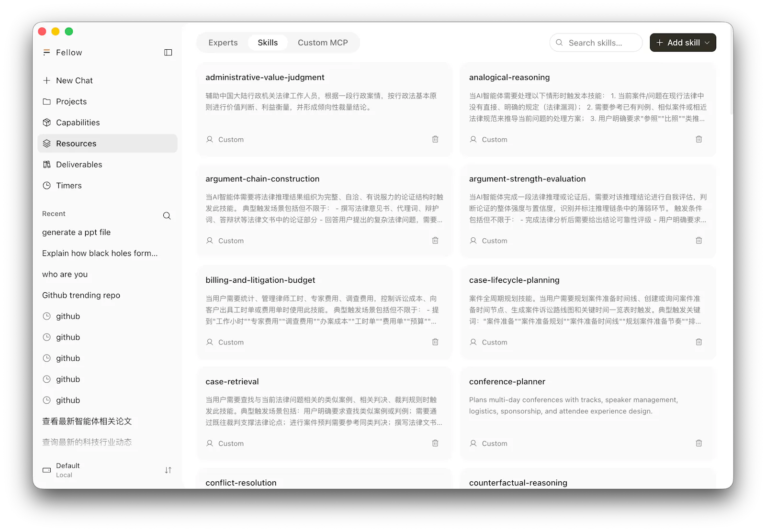
Task: Click the Default workspace monitor icon
Action: click(46, 470)
